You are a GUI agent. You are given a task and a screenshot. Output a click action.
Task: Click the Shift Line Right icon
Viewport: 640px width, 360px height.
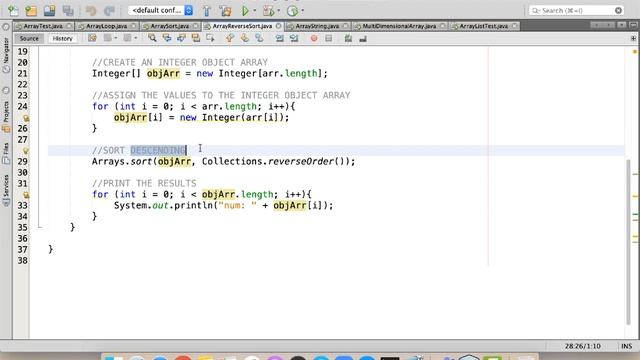[x=294, y=38]
